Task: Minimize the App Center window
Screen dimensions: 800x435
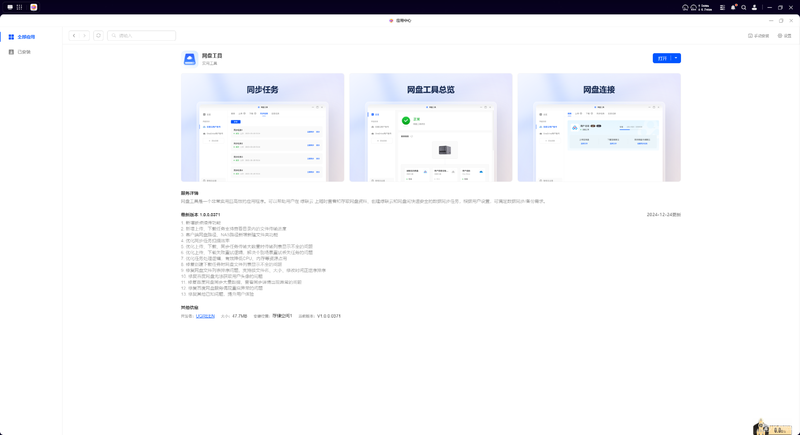Action: pyautogui.click(x=771, y=21)
